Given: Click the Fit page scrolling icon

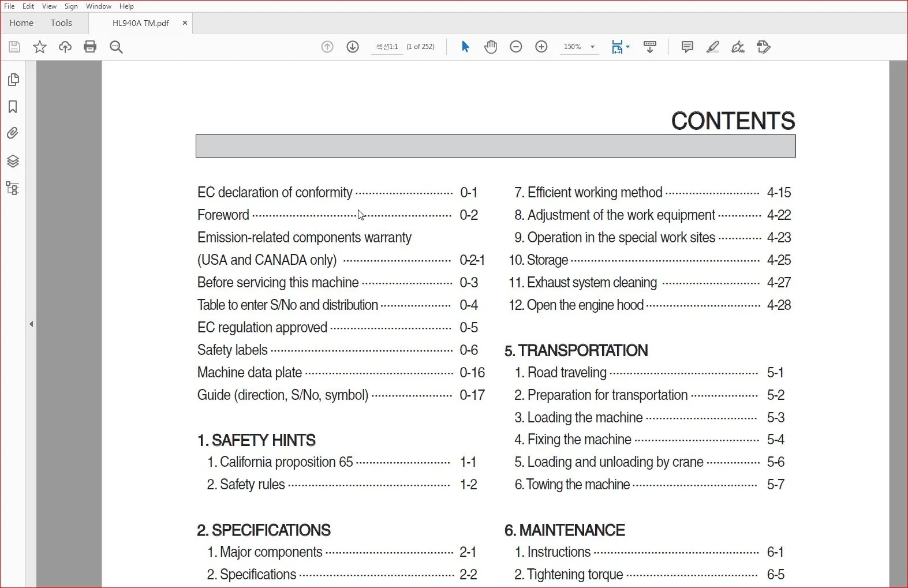Looking at the screenshot, I should click(x=617, y=47).
